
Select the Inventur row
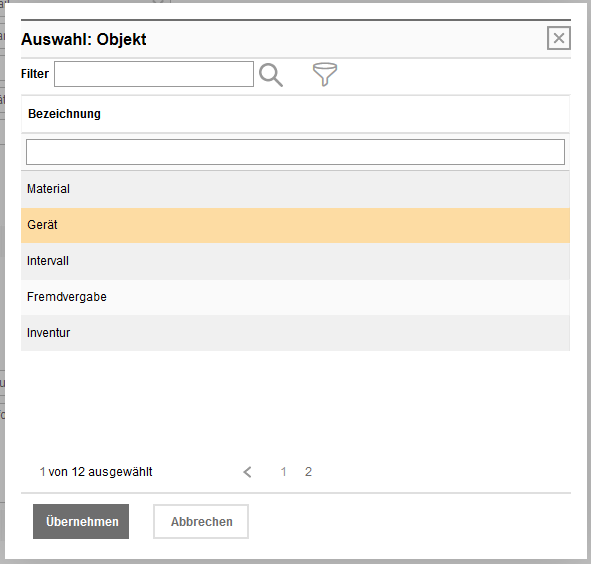[x=295, y=333]
